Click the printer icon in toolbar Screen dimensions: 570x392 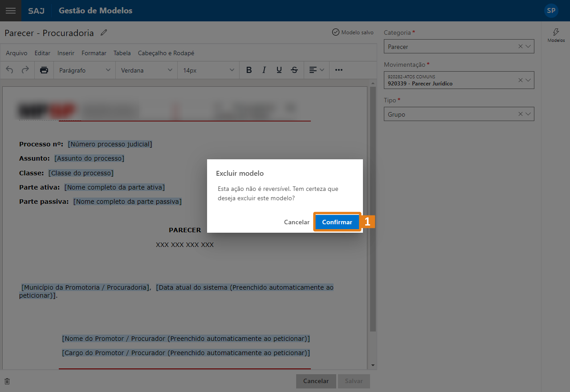click(44, 70)
